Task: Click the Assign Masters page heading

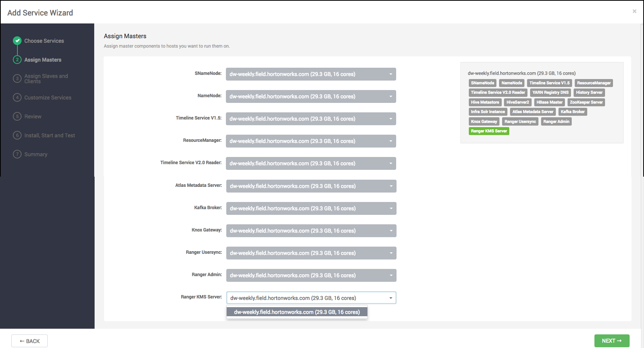Action: pos(125,36)
